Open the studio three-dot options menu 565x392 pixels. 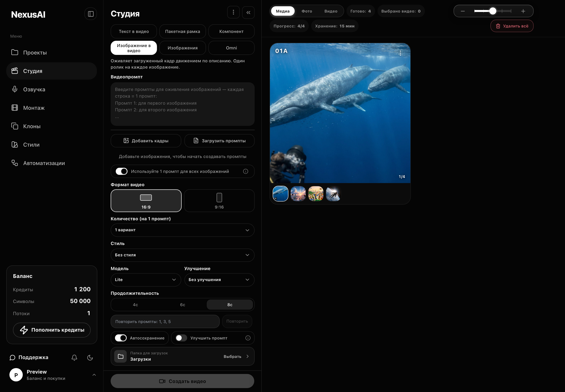(x=233, y=12)
